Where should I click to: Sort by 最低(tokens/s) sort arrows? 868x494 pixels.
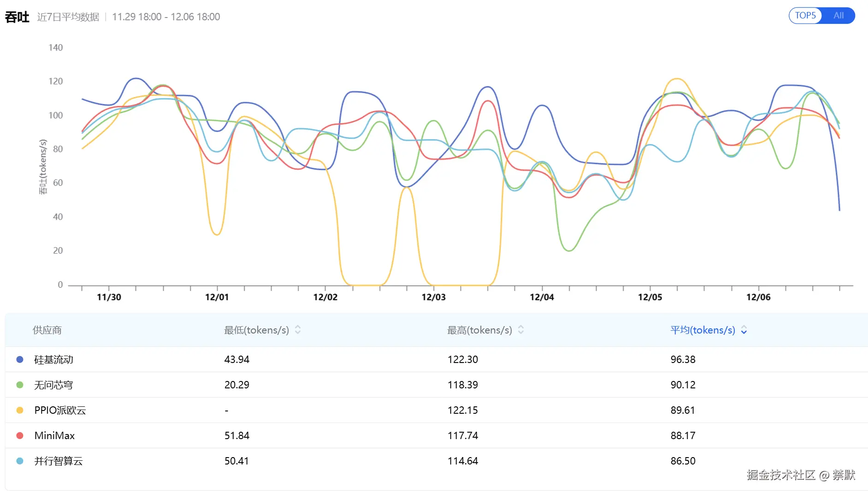coord(298,330)
